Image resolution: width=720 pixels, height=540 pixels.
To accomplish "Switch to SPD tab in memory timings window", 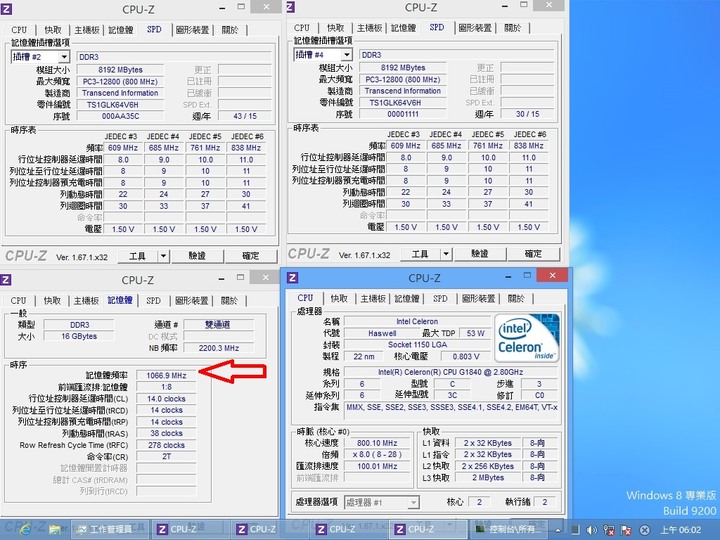I will [153, 301].
